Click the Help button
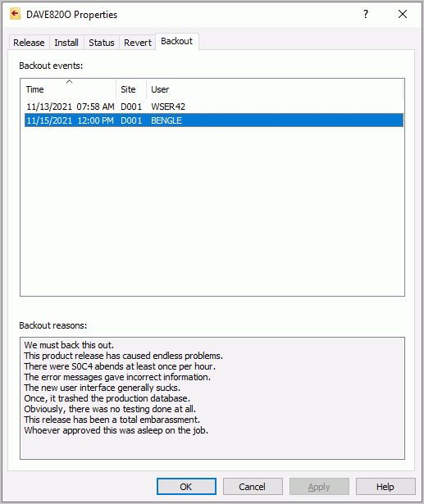 pyautogui.click(x=385, y=487)
